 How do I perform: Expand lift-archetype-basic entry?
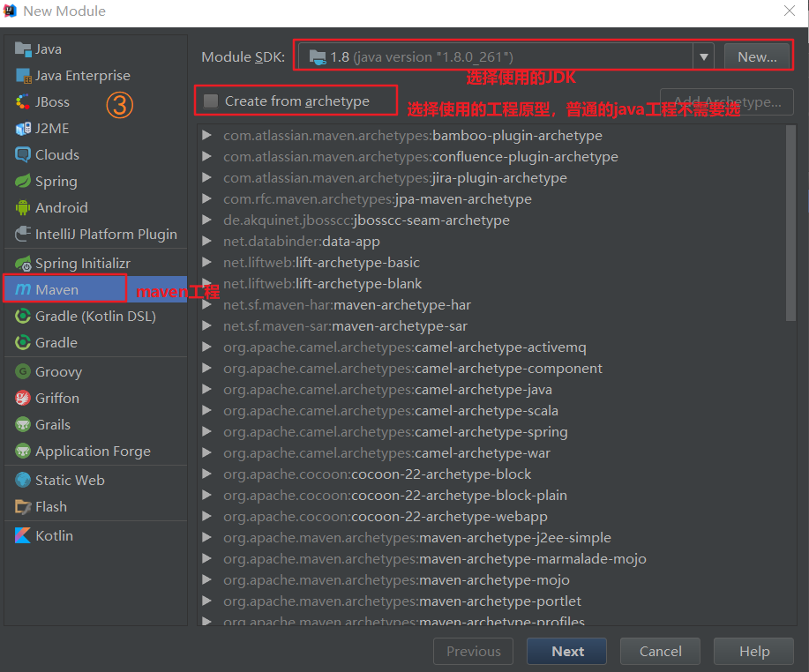[x=207, y=262]
